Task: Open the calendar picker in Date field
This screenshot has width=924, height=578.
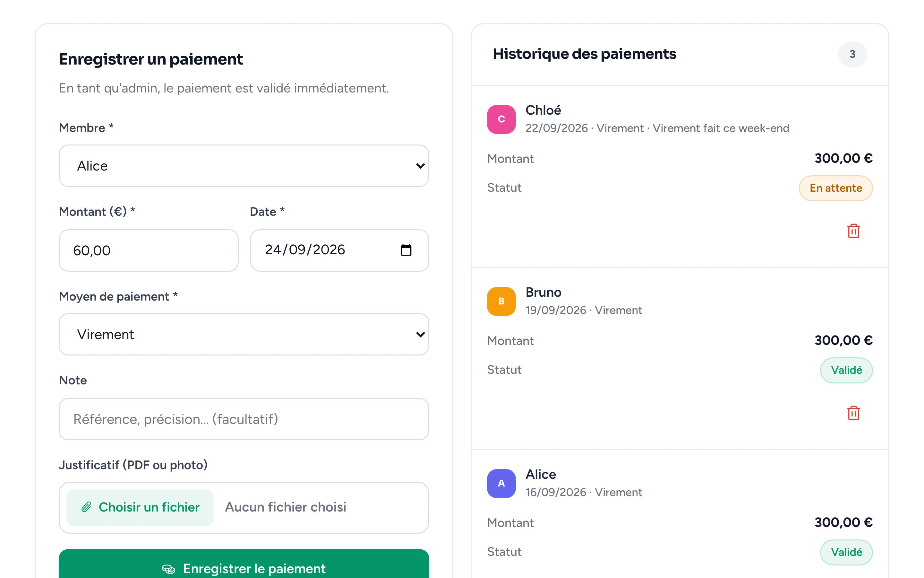Action: coord(406,250)
